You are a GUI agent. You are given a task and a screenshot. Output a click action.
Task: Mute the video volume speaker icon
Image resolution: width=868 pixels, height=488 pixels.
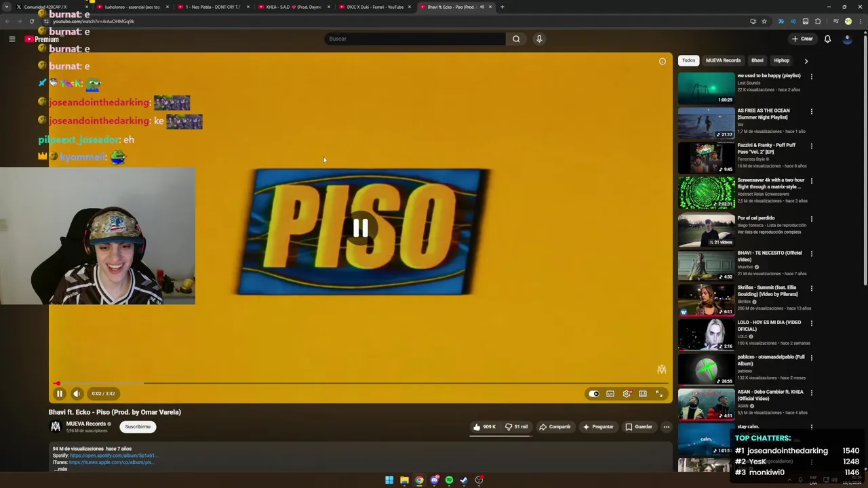[x=77, y=394]
